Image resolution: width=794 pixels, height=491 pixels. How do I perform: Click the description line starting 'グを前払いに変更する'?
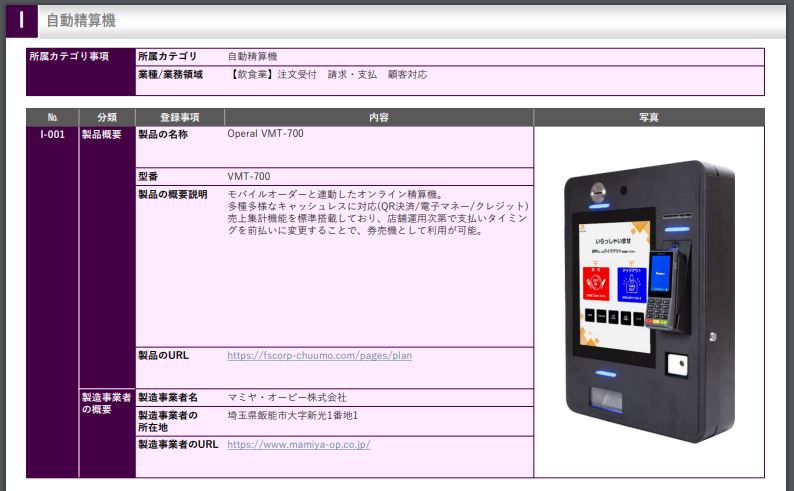[x=355, y=230]
